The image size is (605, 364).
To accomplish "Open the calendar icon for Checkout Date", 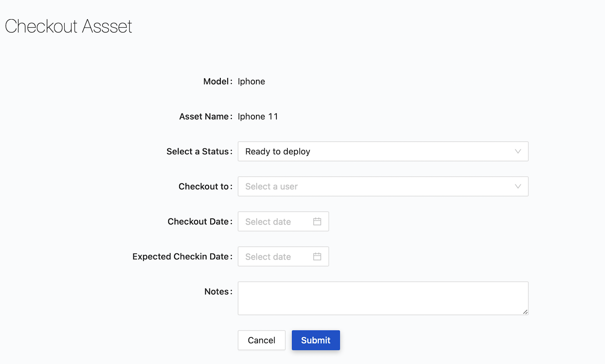I will click(x=317, y=221).
